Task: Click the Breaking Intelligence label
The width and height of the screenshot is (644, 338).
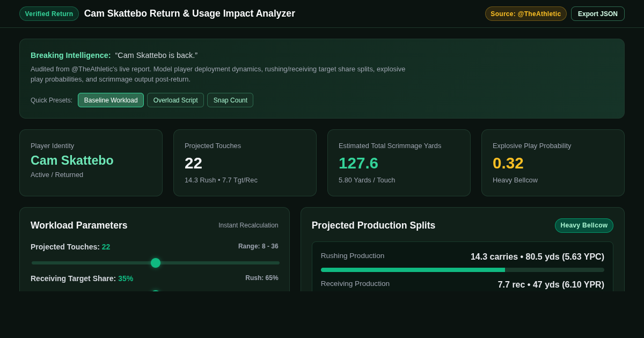Action: [71, 55]
